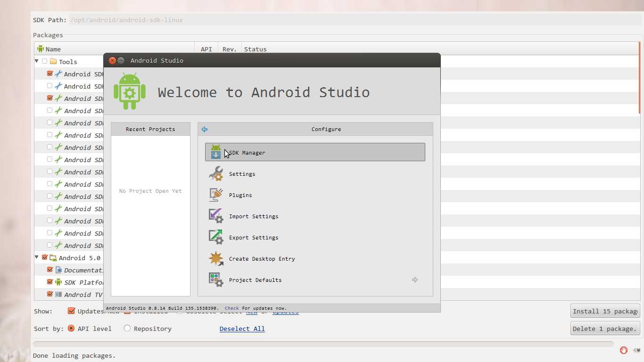Click the Check for updates link
The height and width of the screenshot is (362, 644).
231,308
